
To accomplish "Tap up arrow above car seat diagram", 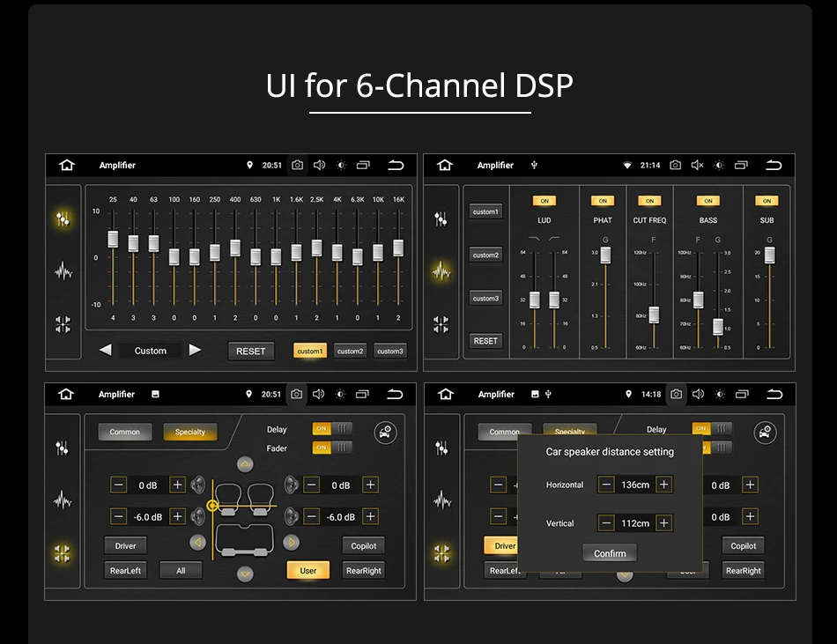I will point(245,464).
